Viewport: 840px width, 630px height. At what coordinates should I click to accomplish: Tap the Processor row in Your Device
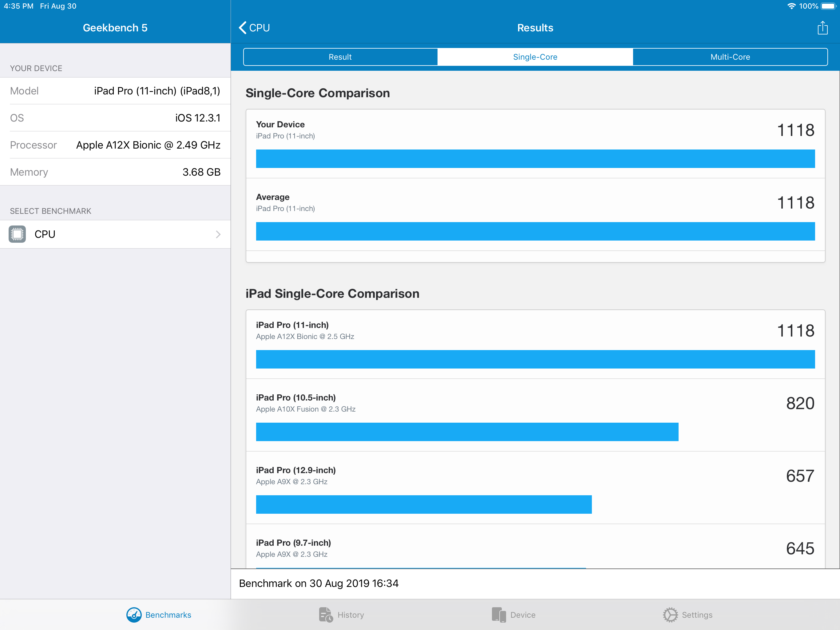point(115,145)
